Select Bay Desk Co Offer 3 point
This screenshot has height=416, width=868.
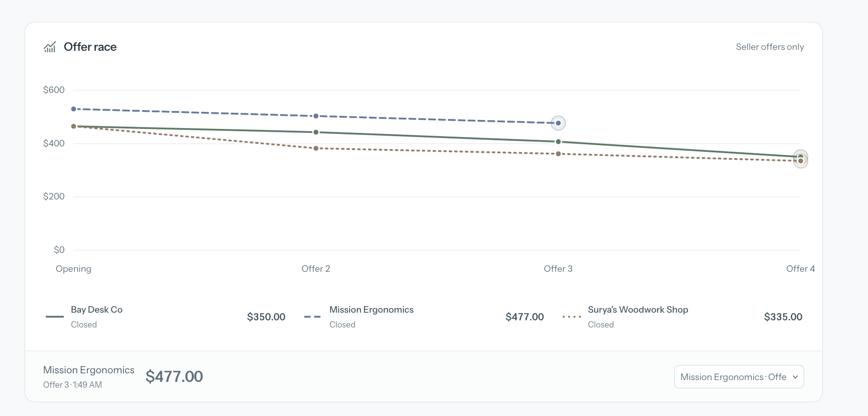click(x=558, y=142)
